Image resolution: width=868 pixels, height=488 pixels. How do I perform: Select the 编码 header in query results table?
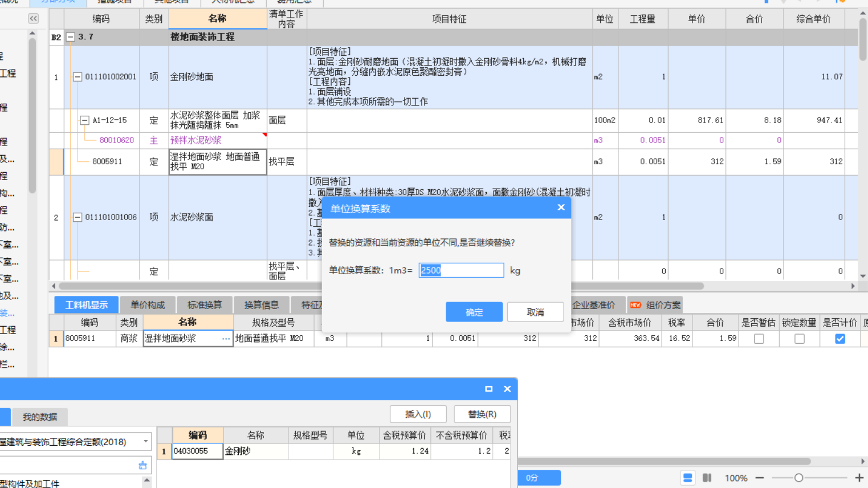click(197, 436)
